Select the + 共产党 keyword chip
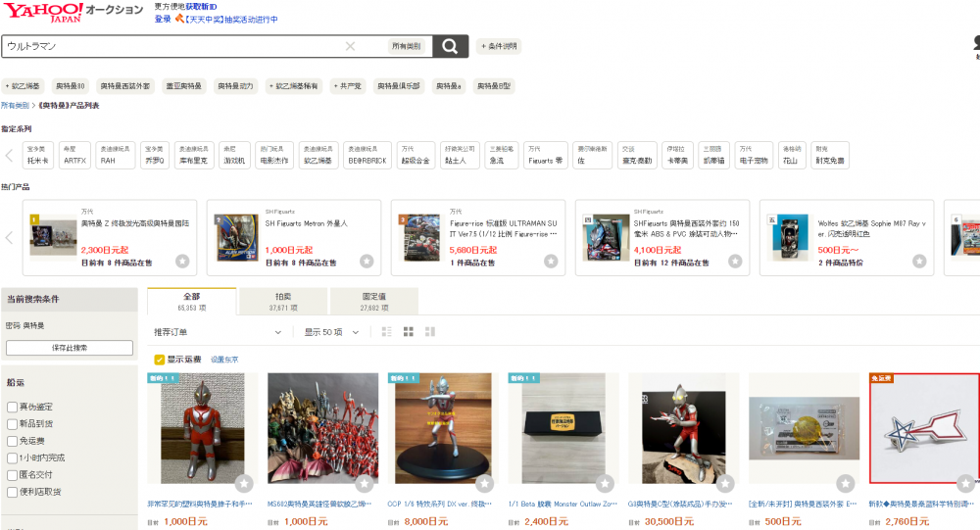The image size is (980, 530). (348, 86)
